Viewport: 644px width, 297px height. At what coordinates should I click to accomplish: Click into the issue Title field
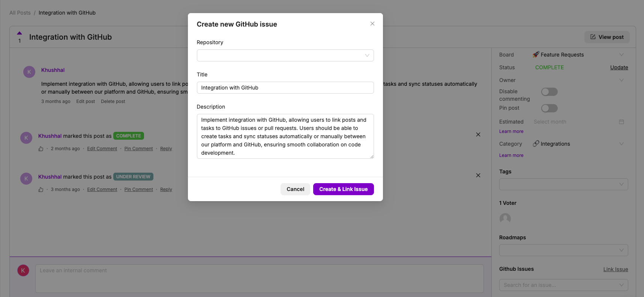[285, 88]
